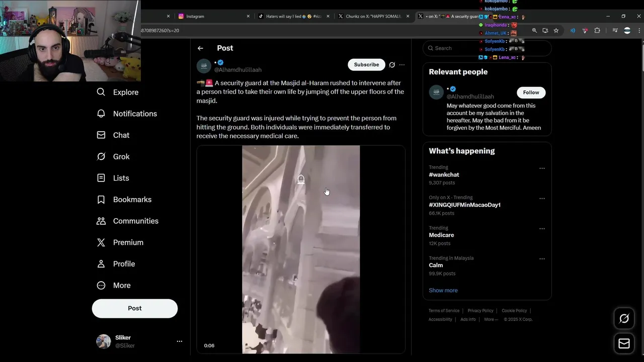Open Accessibility footer link

[440, 319]
